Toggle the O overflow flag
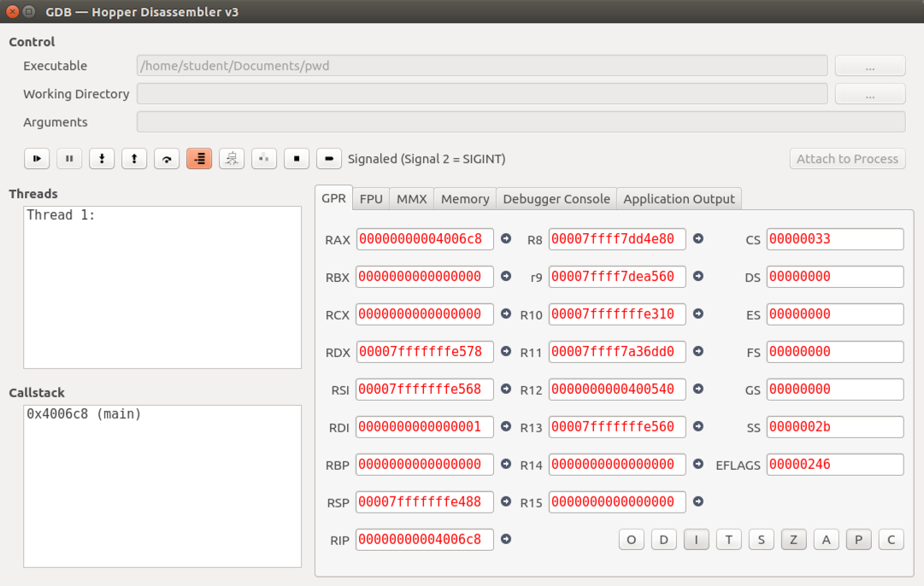924x586 pixels. [x=631, y=539]
